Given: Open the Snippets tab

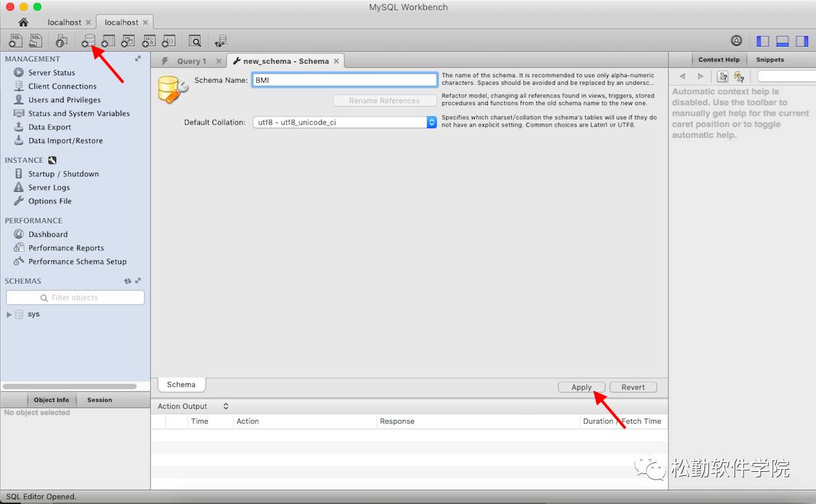Looking at the screenshot, I should 769,60.
